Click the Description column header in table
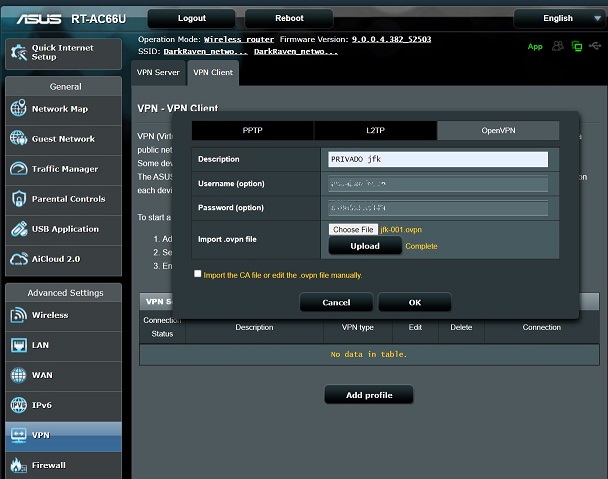The image size is (608, 479). [x=254, y=327]
